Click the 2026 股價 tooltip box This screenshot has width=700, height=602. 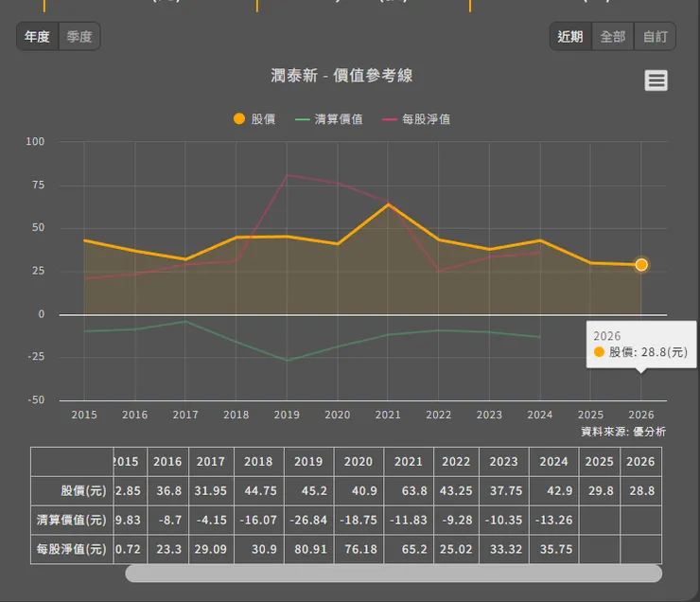pyautogui.click(x=641, y=345)
